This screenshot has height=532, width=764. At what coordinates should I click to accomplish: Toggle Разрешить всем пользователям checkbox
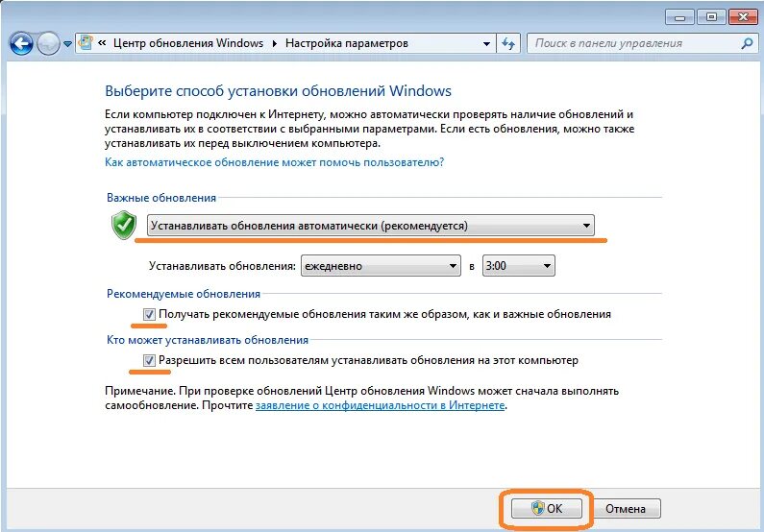(x=149, y=361)
